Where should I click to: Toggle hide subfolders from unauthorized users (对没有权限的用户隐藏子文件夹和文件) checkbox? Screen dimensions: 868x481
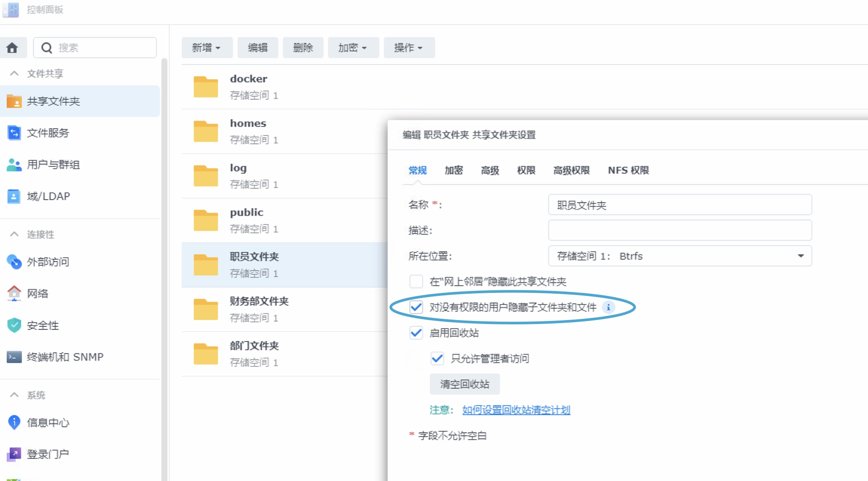pos(416,307)
